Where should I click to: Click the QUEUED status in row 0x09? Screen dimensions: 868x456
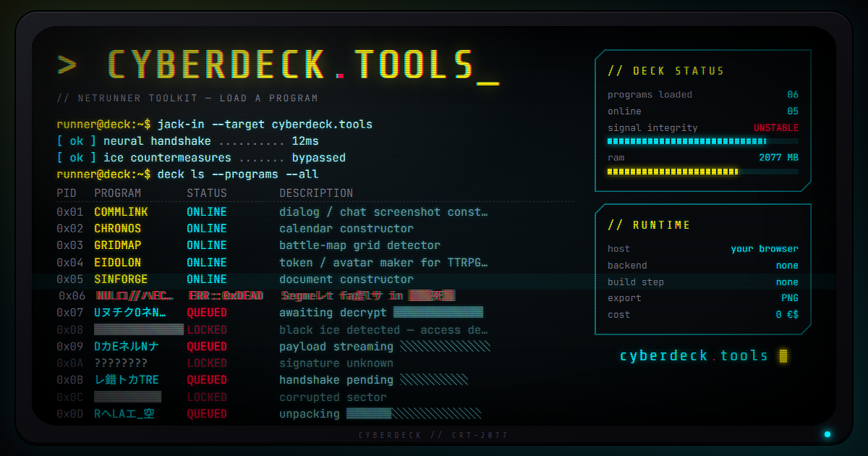click(x=207, y=347)
